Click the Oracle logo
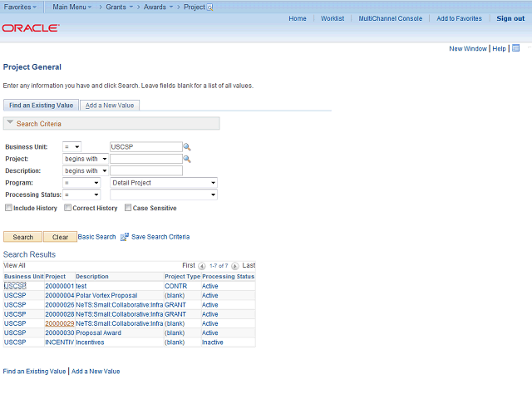This screenshot has width=532, height=399. tap(31, 27)
